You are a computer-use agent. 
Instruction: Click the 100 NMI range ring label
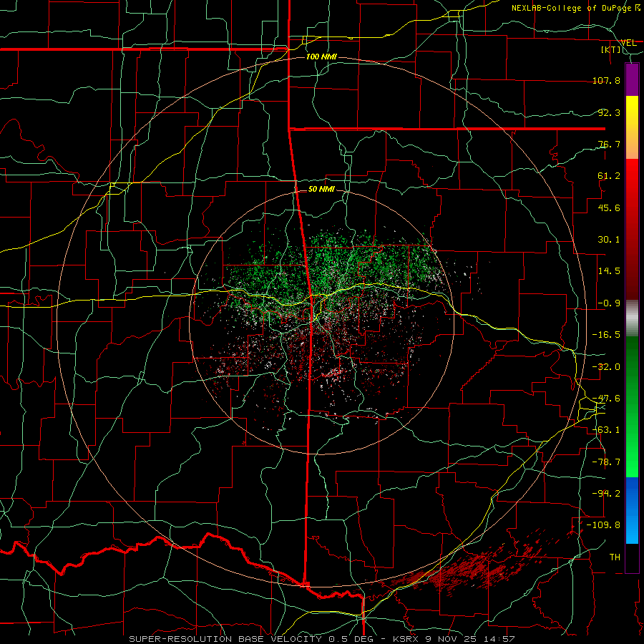(x=321, y=57)
